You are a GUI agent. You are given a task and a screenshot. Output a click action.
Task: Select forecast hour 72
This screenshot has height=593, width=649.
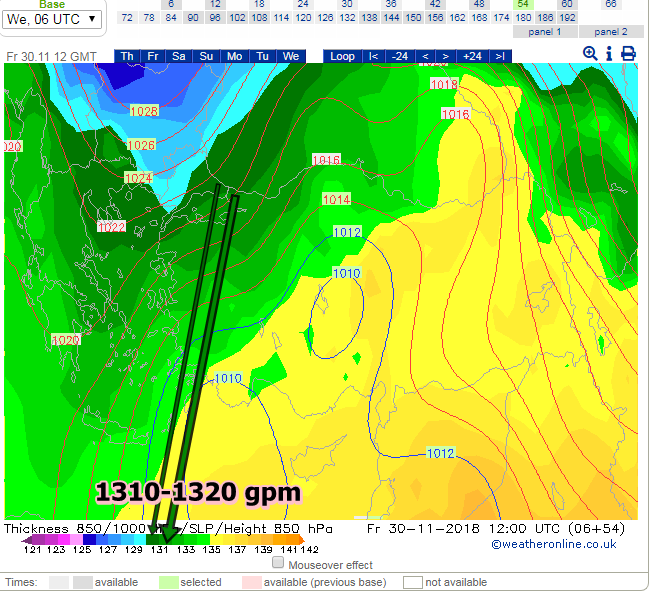tap(127, 18)
